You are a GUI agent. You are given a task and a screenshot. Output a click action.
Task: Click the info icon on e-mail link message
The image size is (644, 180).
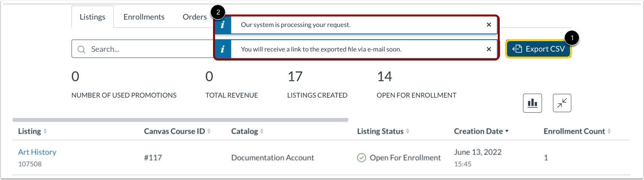click(223, 49)
